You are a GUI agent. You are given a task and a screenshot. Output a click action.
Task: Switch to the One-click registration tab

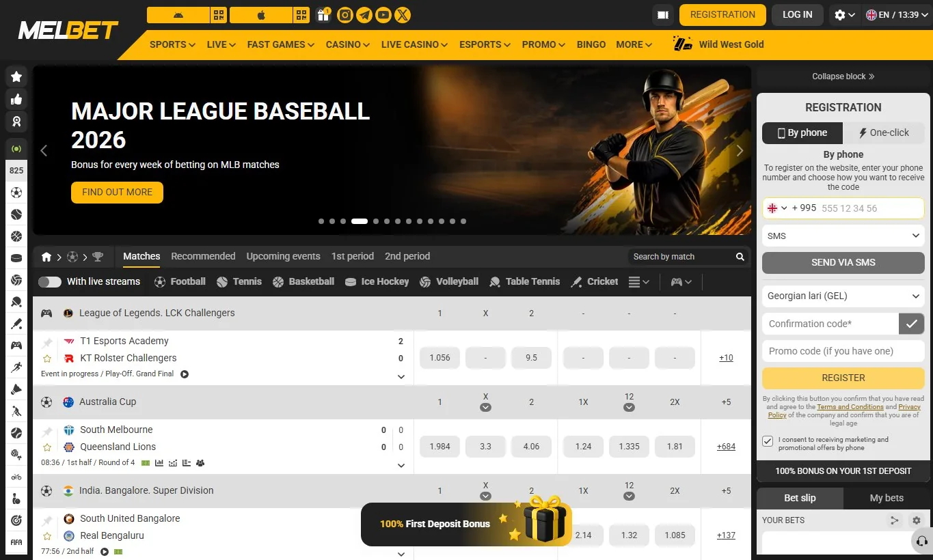pyautogui.click(x=884, y=132)
